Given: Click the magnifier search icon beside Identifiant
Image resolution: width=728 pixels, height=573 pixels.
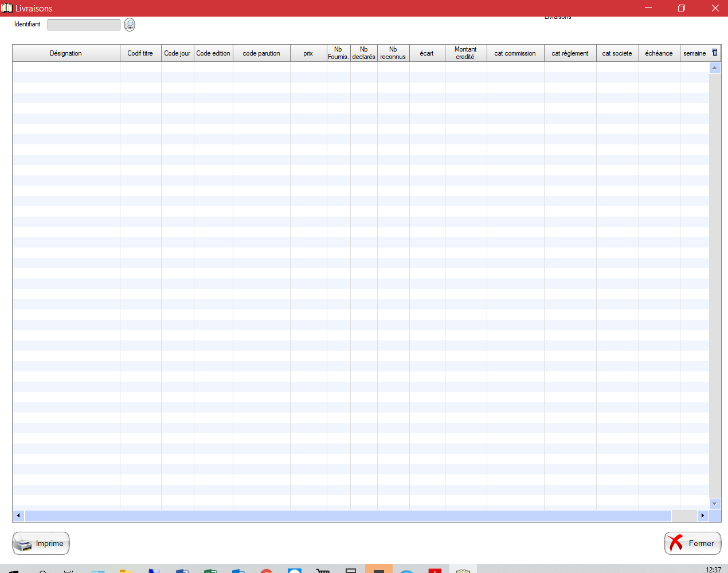Looking at the screenshot, I should (130, 25).
